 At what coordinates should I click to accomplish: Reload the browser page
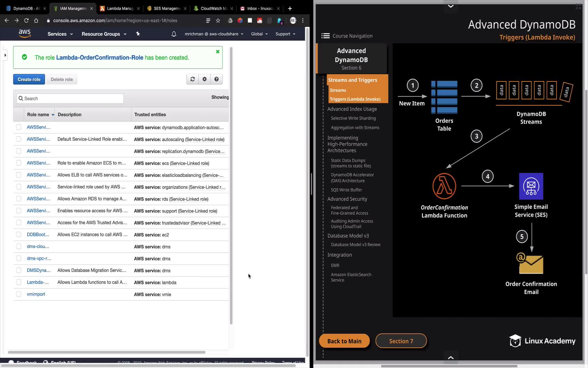[x=26, y=20]
